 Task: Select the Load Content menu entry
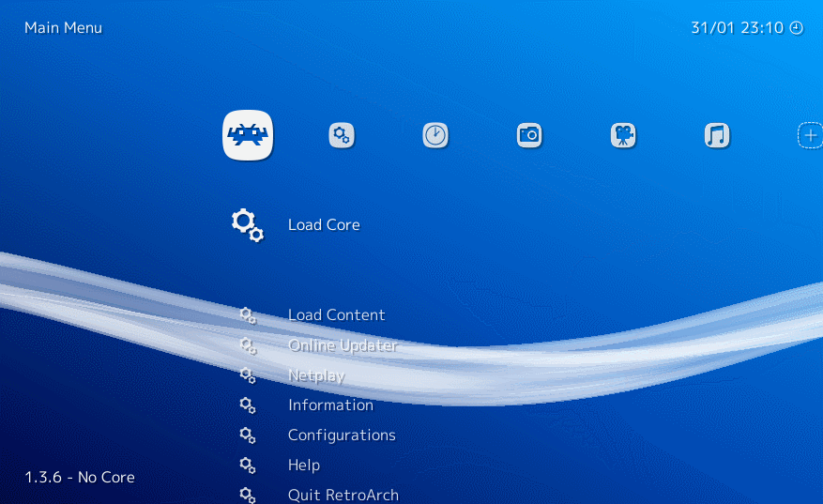[337, 315]
